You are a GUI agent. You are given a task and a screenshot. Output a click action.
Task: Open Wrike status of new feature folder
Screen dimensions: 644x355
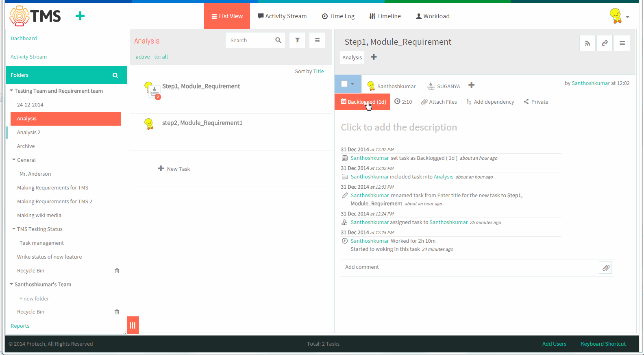[49, 257]
